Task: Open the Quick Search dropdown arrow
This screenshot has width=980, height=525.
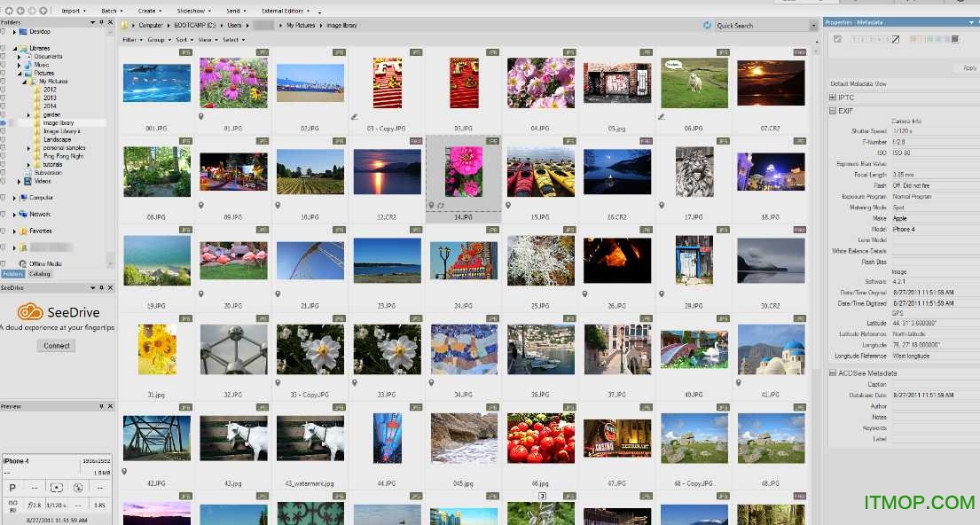Action: click(813, 26)
